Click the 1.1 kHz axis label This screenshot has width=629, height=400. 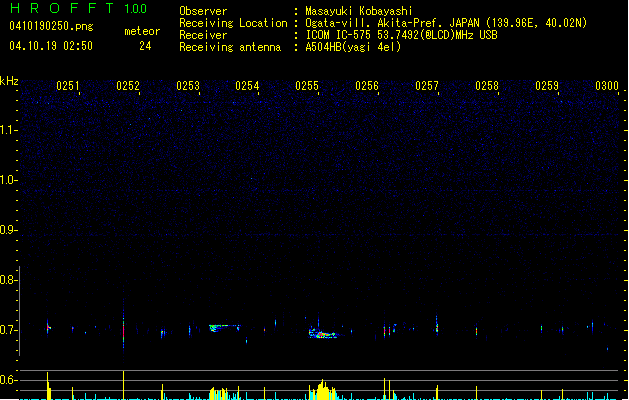[x=9, y=130]
